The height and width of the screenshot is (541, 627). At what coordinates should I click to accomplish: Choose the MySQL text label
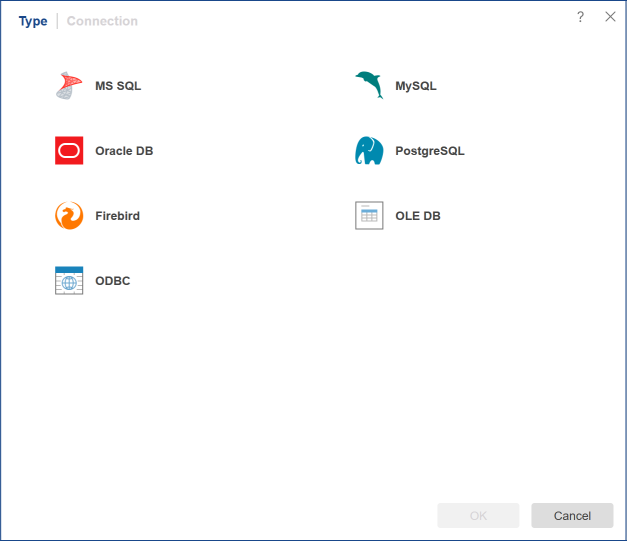(415, 86)
